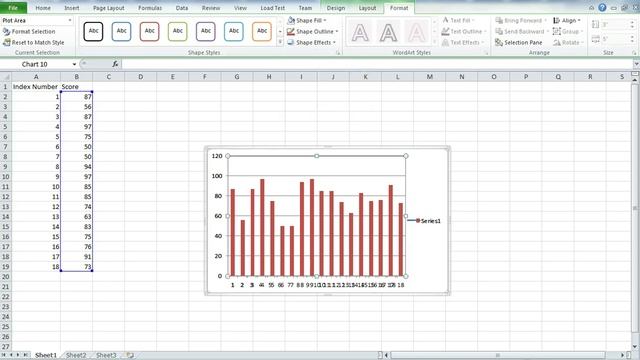The image size is (640, 360).
Task: Expand the Plot Area chart element dropdown
Action: click(x=70, y=20)
